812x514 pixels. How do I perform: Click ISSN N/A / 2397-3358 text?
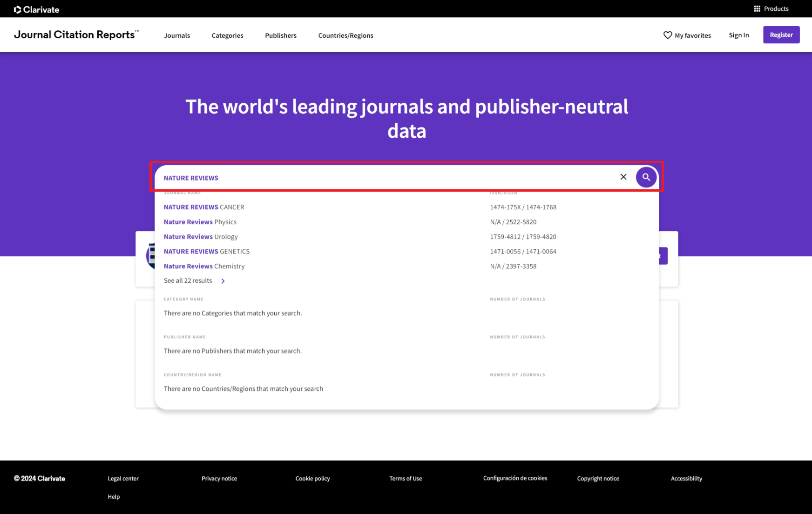(513, 266)
